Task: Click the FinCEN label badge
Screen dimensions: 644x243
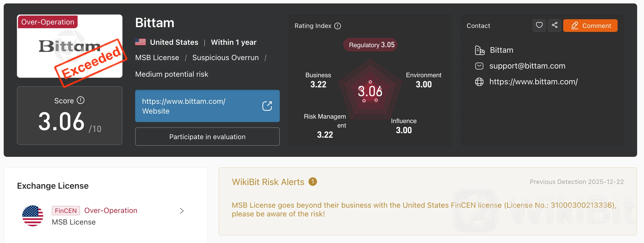Action: click(x=66, y=211)
